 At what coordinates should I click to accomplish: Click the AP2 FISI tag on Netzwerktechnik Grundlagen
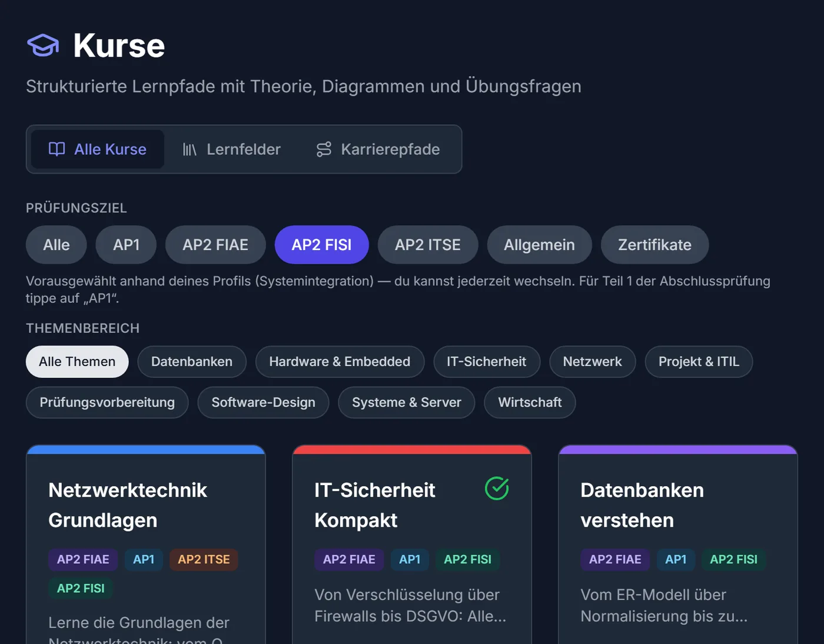pyautogui.click(x=81, y=588)
